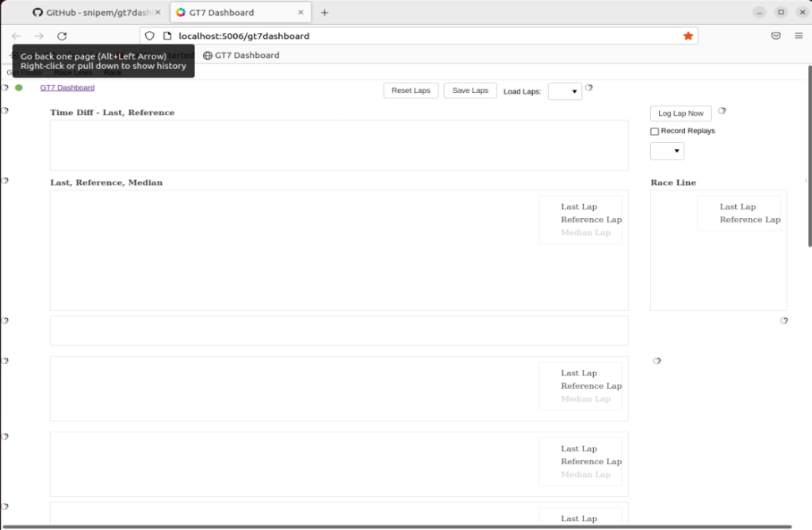Click the page info icon in the URL bar
812x530 pixels.
tap(167, 36)
